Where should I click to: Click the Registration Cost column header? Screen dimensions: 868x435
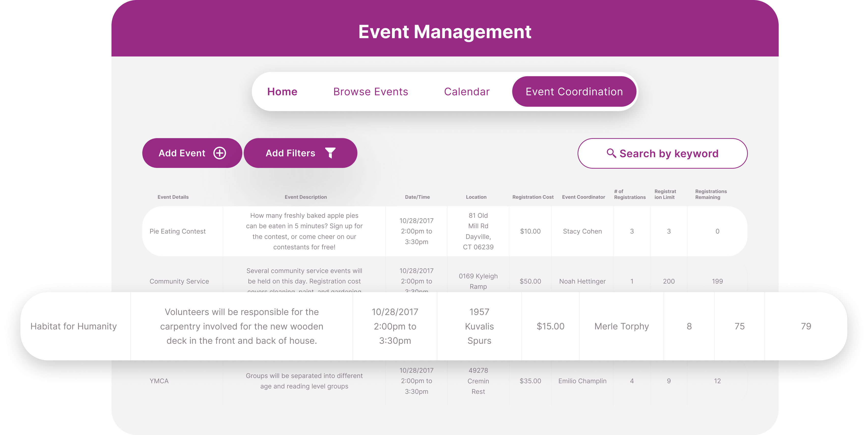click(533, 197)
